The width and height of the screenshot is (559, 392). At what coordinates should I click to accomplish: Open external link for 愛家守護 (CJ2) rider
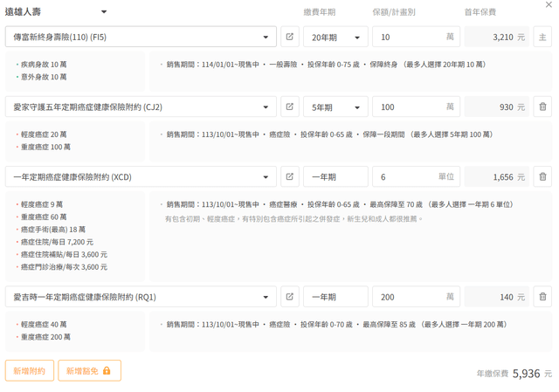290,107
